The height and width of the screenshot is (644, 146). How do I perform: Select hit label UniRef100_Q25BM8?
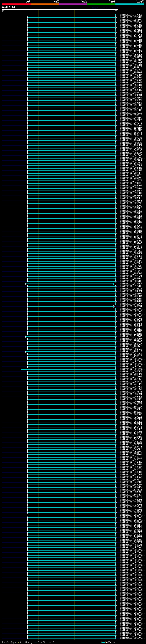(x=131, y=334)
